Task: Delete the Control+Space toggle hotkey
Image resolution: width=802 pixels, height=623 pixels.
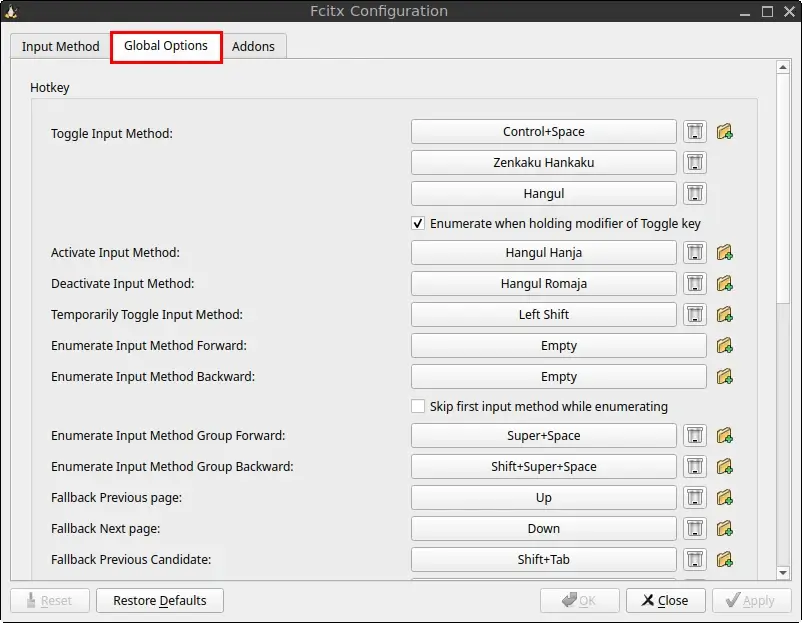Action: point(695,132)
